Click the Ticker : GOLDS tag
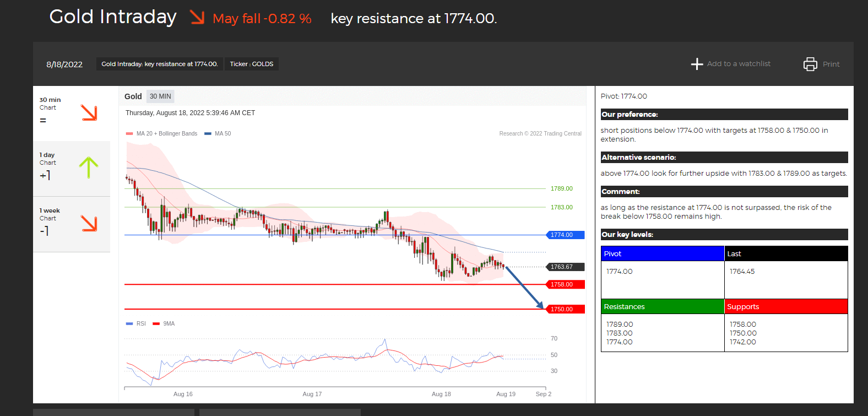The image size is (868, 416). 252,64
